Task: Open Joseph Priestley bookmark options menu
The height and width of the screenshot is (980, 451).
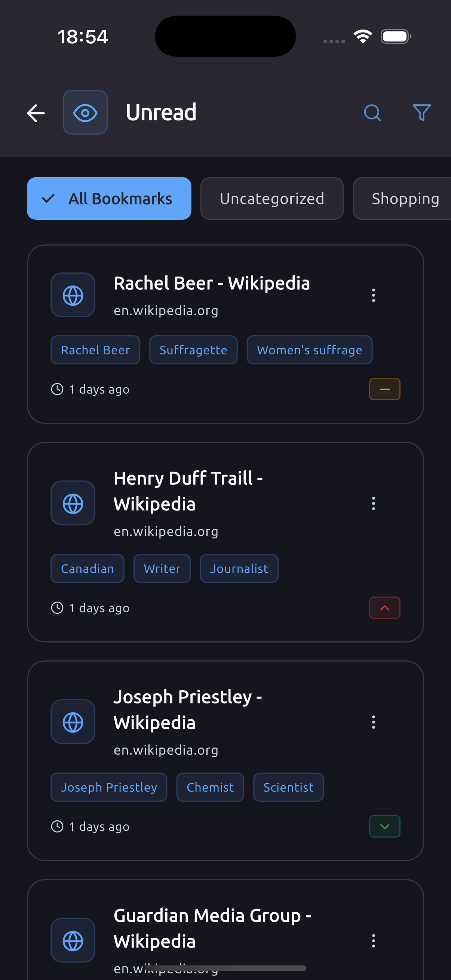Action: pyautogui.click(x=373, y=722)
